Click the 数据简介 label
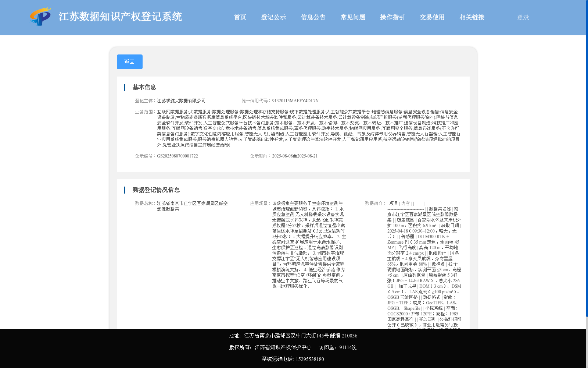Viewport: 588px width, 368px height. [x=376, y=204]
